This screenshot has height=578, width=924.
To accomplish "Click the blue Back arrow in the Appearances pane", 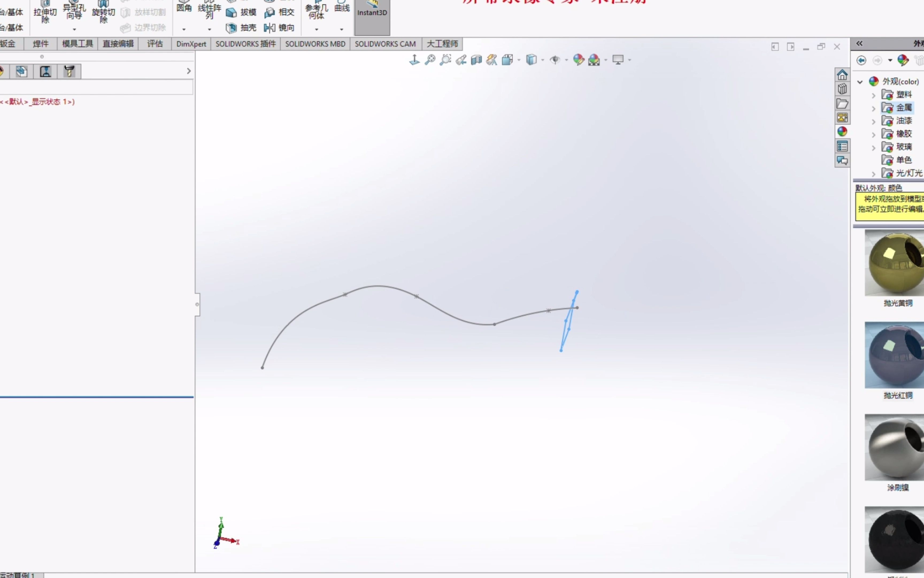I will [861, 60].
